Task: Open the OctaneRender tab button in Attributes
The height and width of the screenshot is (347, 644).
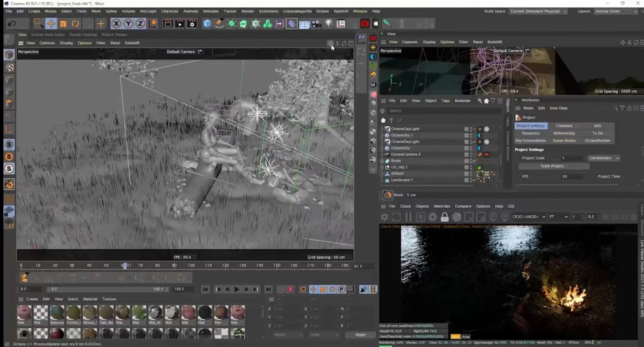Action: 598,140
